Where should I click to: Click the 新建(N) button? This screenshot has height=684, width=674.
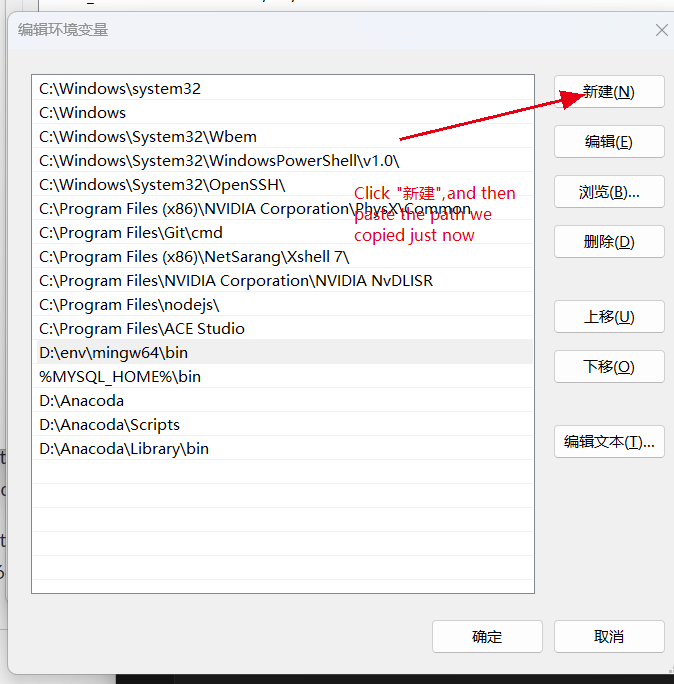(609, 92)
